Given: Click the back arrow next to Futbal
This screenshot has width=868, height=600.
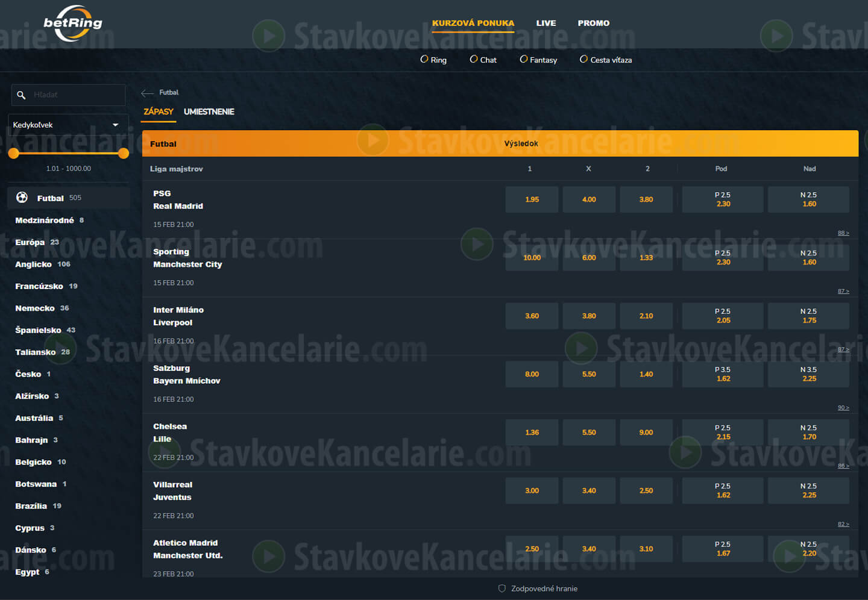Looking at the screenshot, I should pos(147,93).
